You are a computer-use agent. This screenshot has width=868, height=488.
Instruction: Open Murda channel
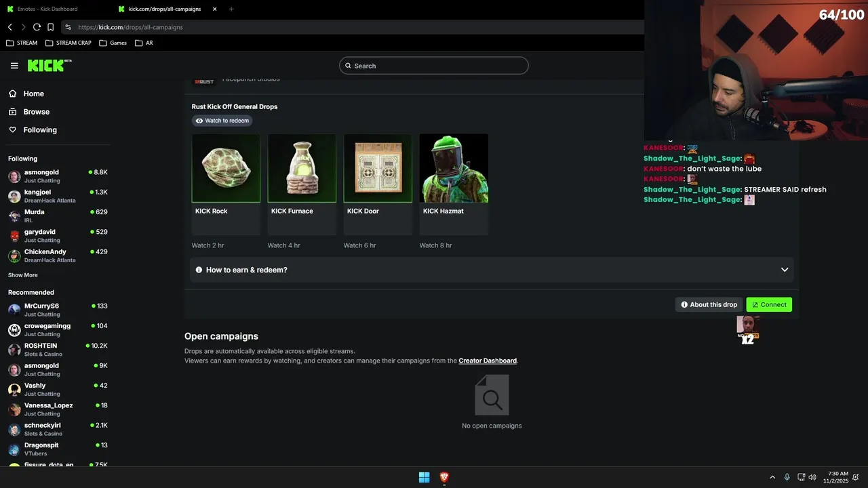click(58, 216)
